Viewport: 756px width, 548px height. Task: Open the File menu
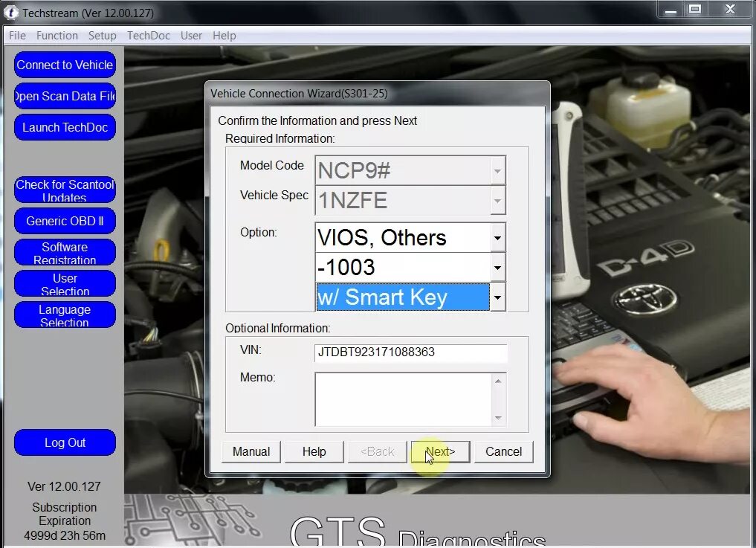pos(17,36)
